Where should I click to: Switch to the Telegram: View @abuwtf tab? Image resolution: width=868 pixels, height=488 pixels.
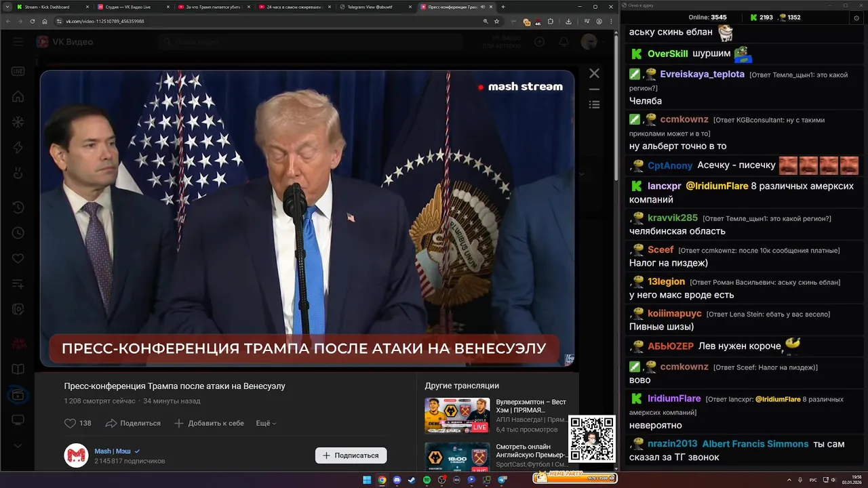coord(374,7)
